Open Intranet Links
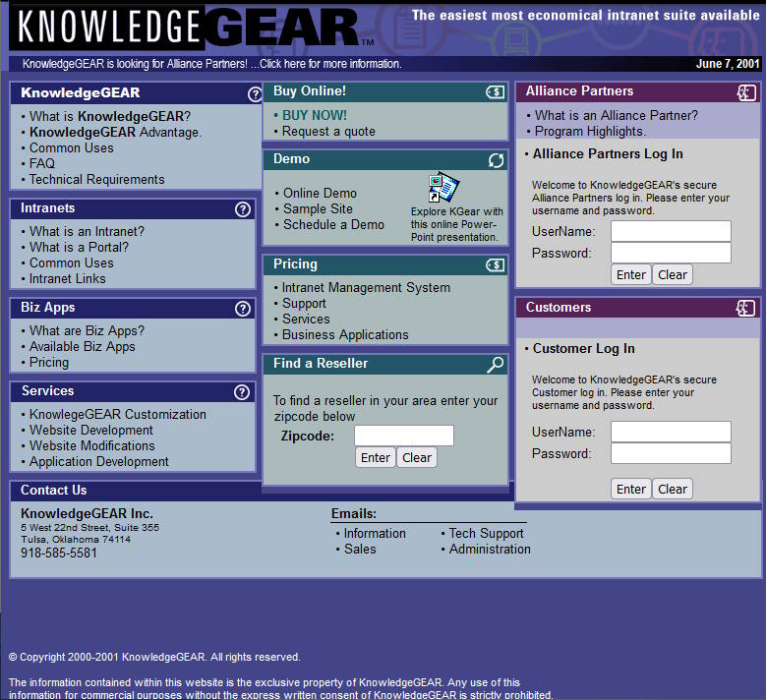766x700 pixels. pyautogui.click(x=68, y=278)
